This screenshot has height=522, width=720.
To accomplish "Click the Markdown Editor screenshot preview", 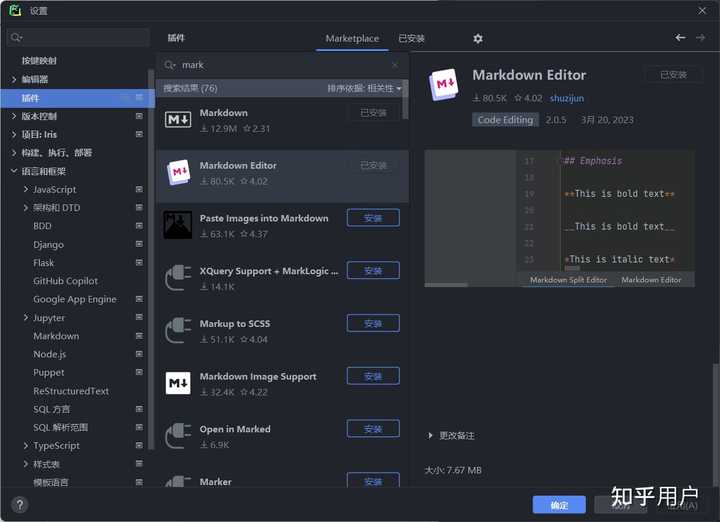I will click(x=559, y=218).
